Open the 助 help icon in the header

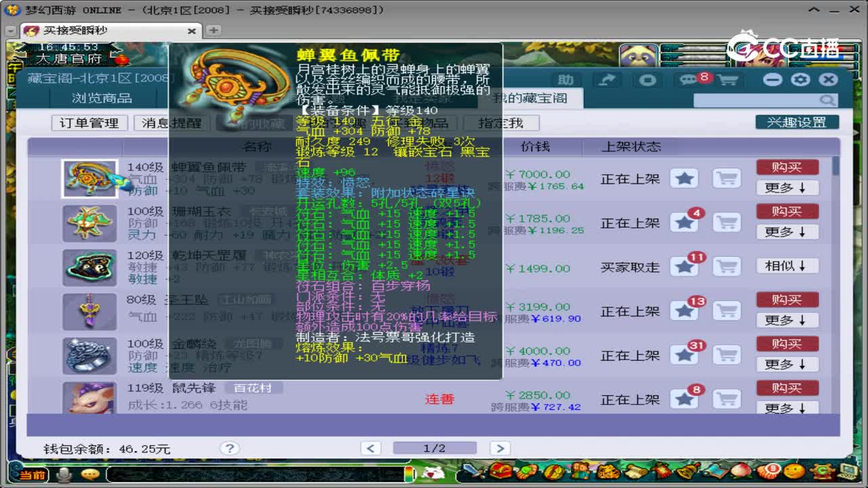566,80
